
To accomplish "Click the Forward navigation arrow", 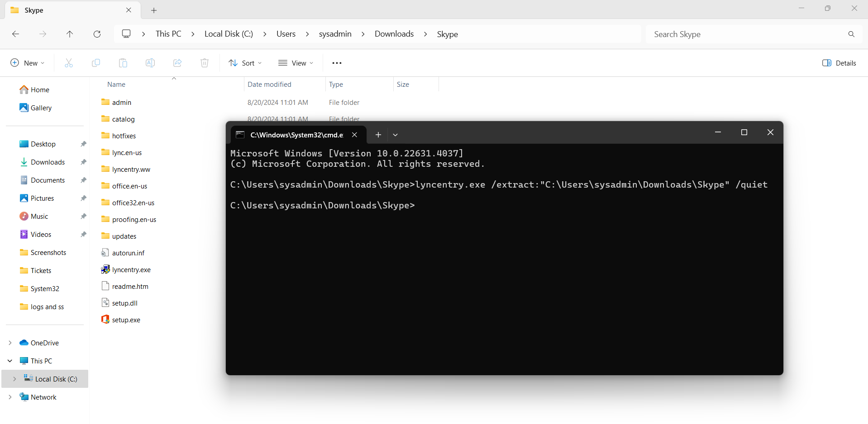I will [43, 34].
